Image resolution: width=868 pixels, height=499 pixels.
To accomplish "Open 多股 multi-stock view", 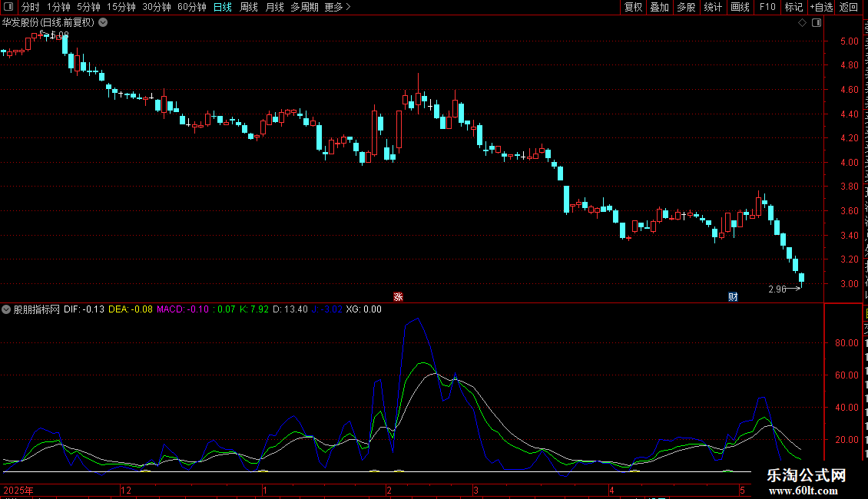I will coord(686,7).
